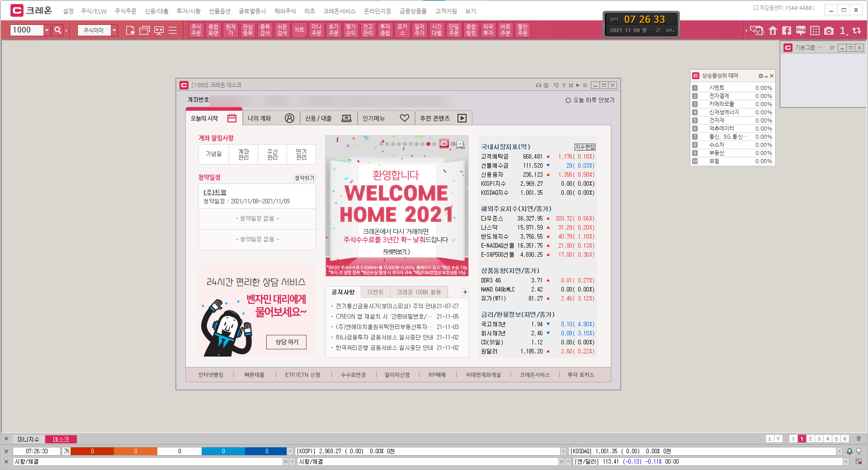This screenshot has height=470, width=868.
Task: Click the red segment of 거 volume bar
Action: click(92, 451)
